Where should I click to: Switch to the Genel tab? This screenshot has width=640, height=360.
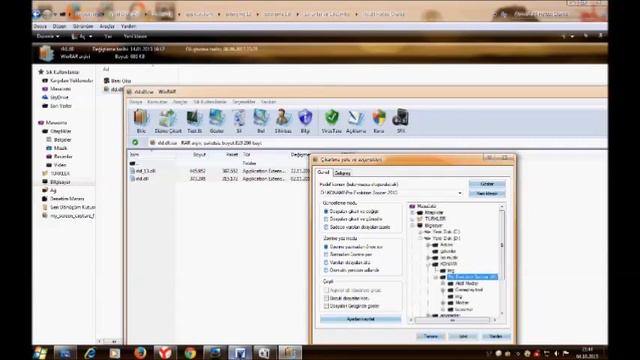coord(324,172)
